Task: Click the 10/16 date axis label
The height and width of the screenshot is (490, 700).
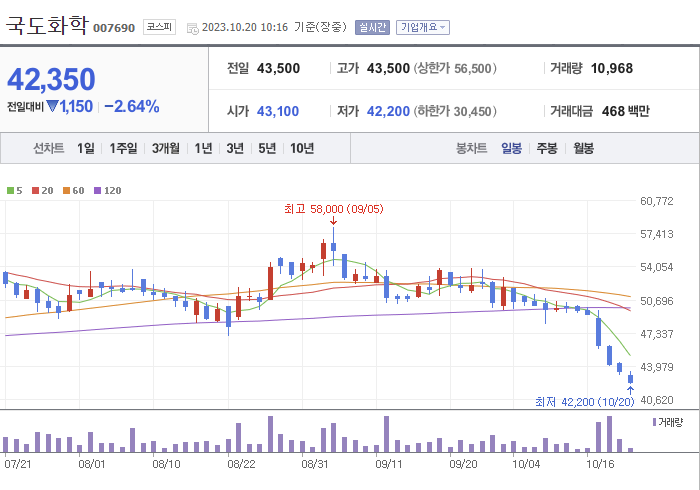Action: tap(600, 464)
